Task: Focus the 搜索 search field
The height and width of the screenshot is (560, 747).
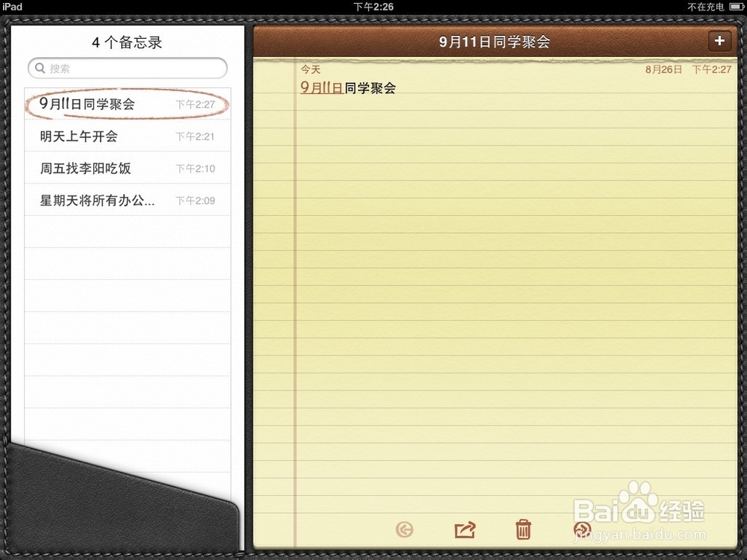Action: pos(128,68)
